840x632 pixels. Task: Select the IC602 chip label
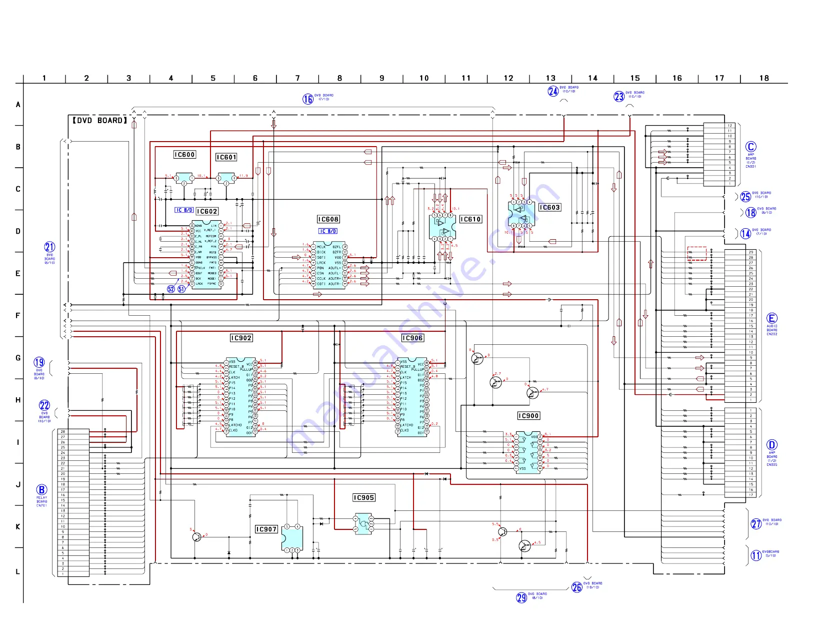coord(207,211)
